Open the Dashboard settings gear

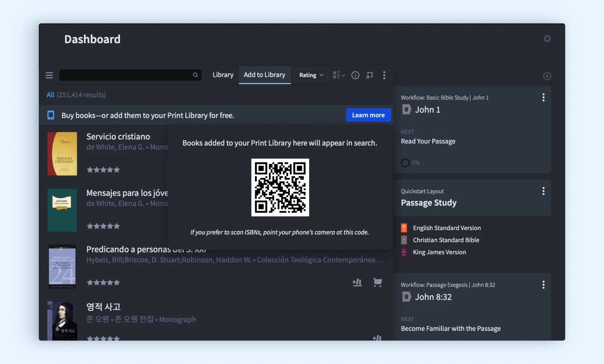click(547, 39)
